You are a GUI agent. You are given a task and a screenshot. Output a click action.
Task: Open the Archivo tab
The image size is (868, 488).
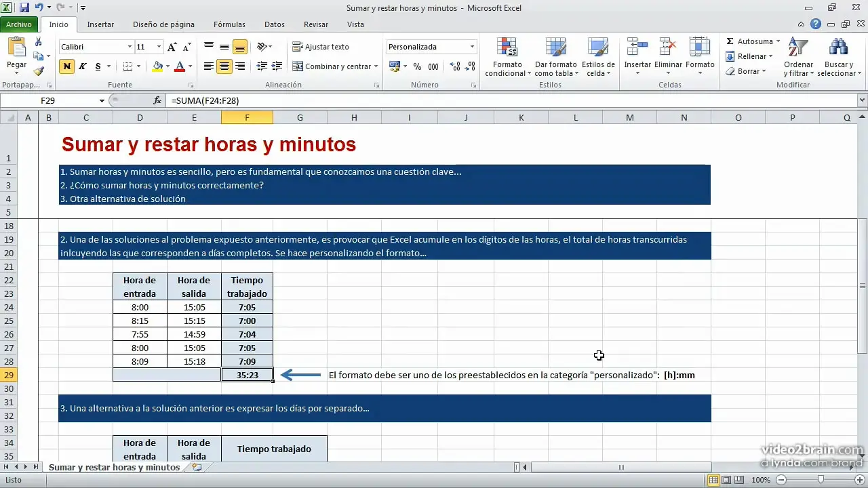click(19, 24)
